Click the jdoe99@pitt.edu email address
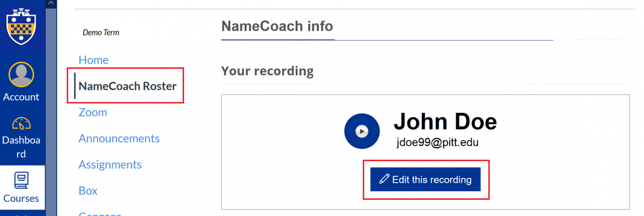Image resolution: width=644 pixels, height=216 pixels. click(x=437, y=143)
